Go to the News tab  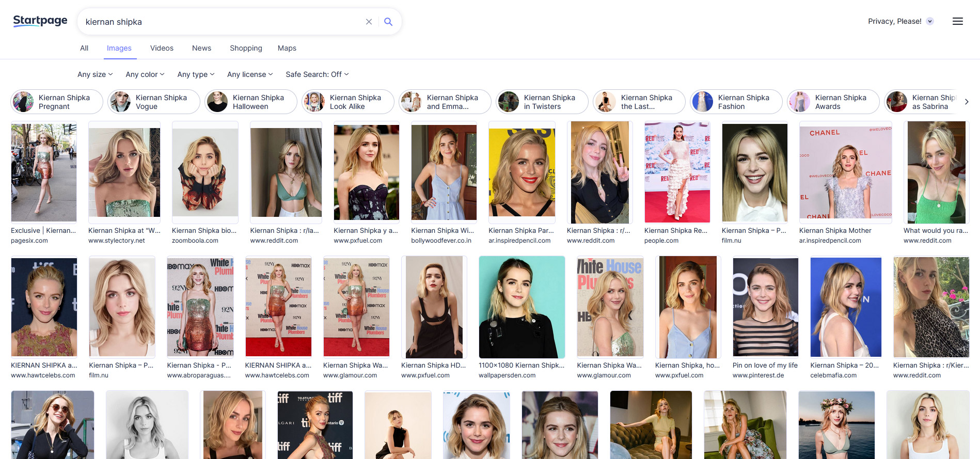tap(201, 48)
